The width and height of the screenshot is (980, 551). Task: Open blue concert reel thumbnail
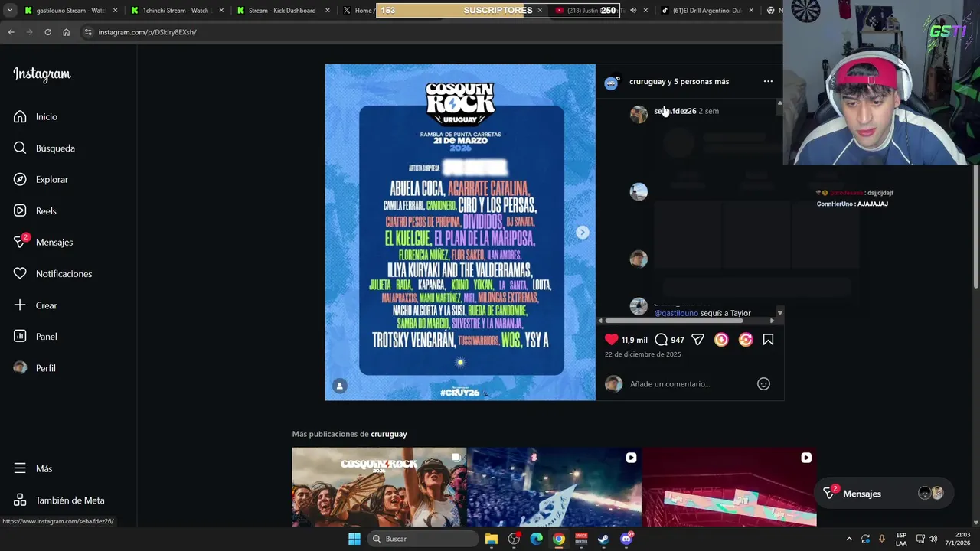[x=554, y=487]
